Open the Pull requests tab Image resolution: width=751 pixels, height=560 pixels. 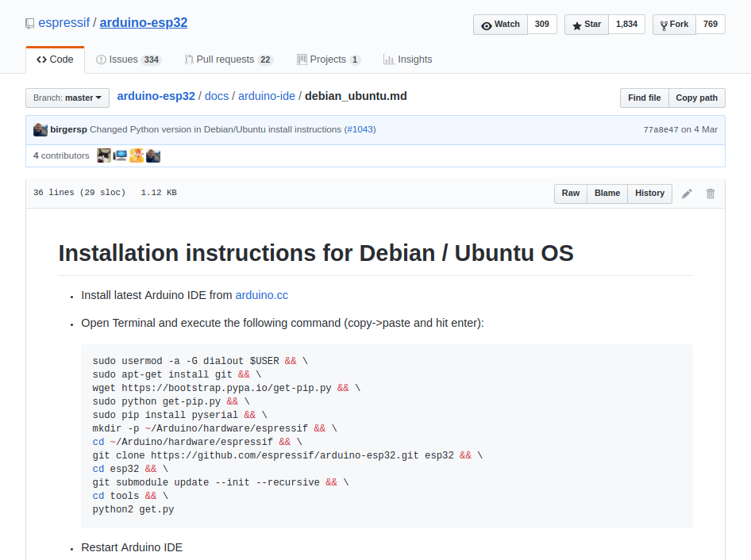(x=229, y=59)
